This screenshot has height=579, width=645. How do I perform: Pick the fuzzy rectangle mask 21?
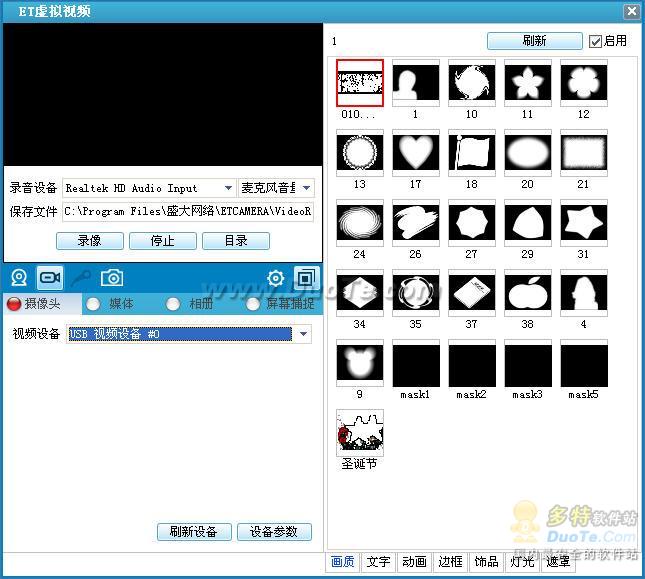pos(584,153)
